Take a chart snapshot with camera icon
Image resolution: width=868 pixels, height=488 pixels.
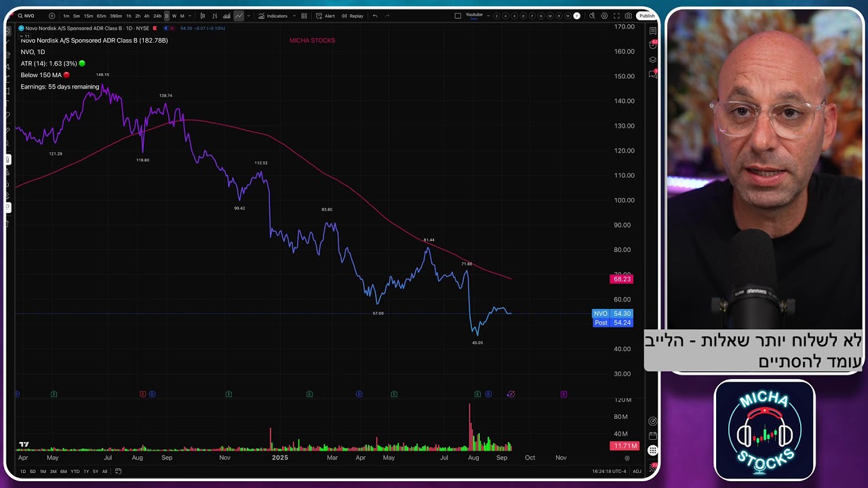pyautogui.click(x=629, y=16)
